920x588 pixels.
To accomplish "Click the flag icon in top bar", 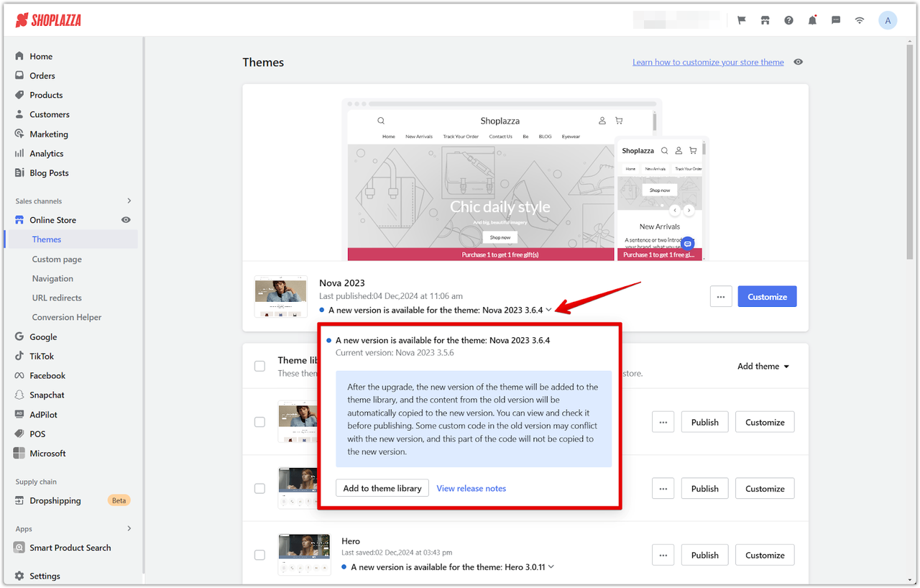I will click(741, 21).
